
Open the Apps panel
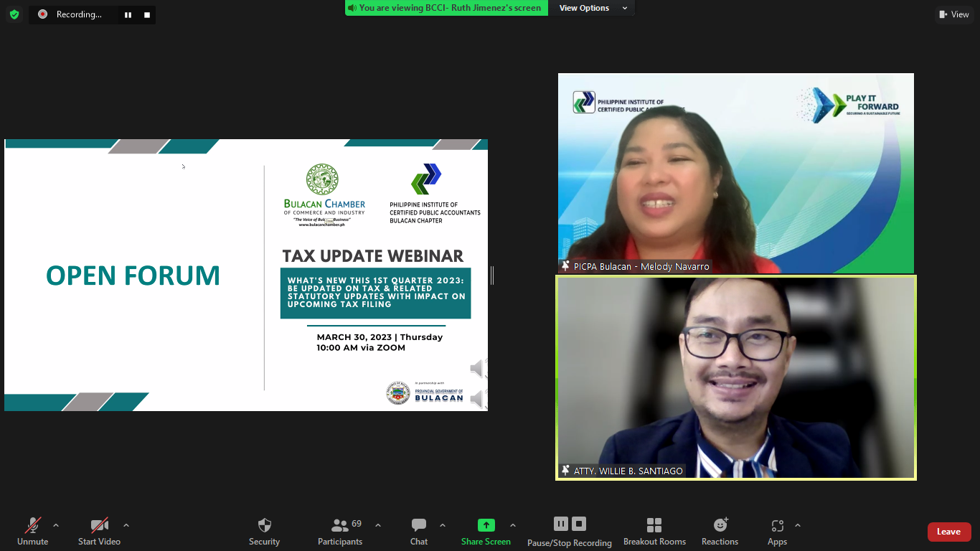click(x=777, y=531)
